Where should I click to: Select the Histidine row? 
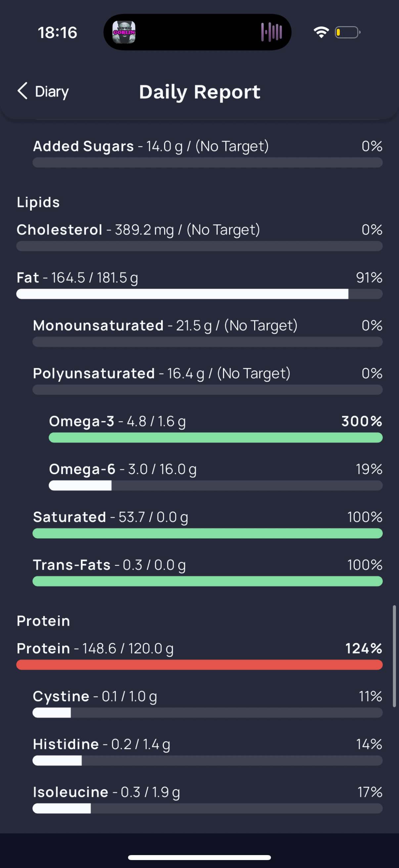click(207, 751)
